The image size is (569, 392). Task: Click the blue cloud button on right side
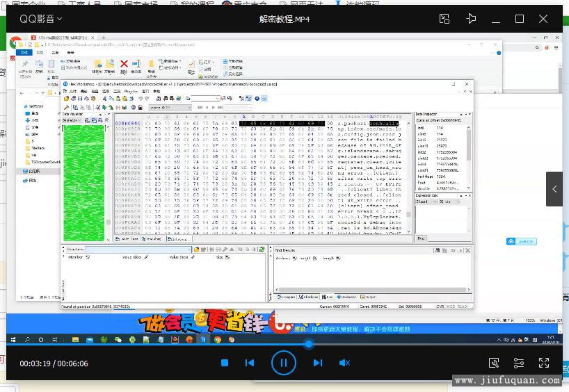tap(521, 241)
